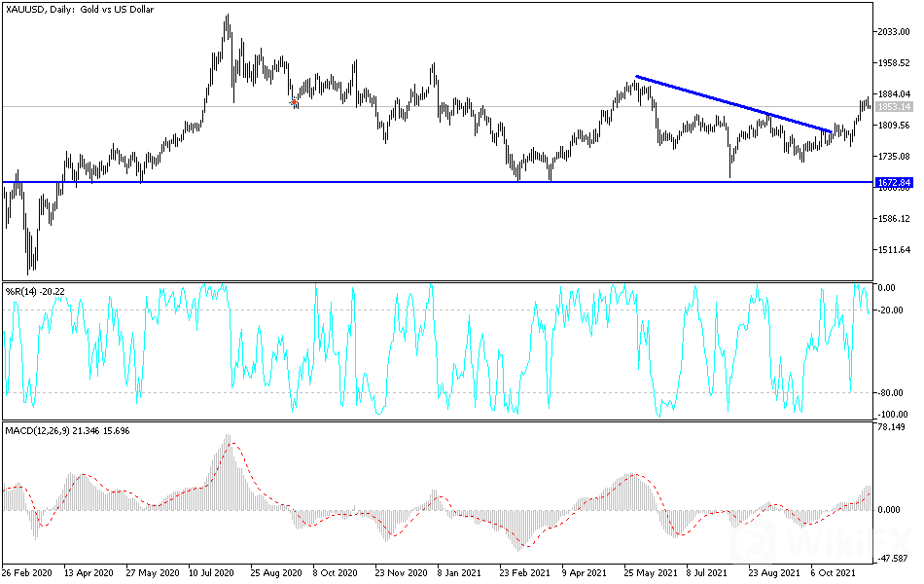Click the 23 Feb 2021 date label
Image resolution: width=924 pixels, height=584 pixels.
(524, 572)
